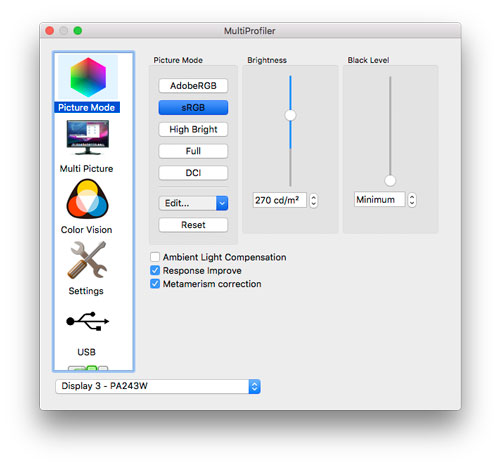Open the Settings tools icon
This screenshot has height=466, width=500.
pos(87,260)
